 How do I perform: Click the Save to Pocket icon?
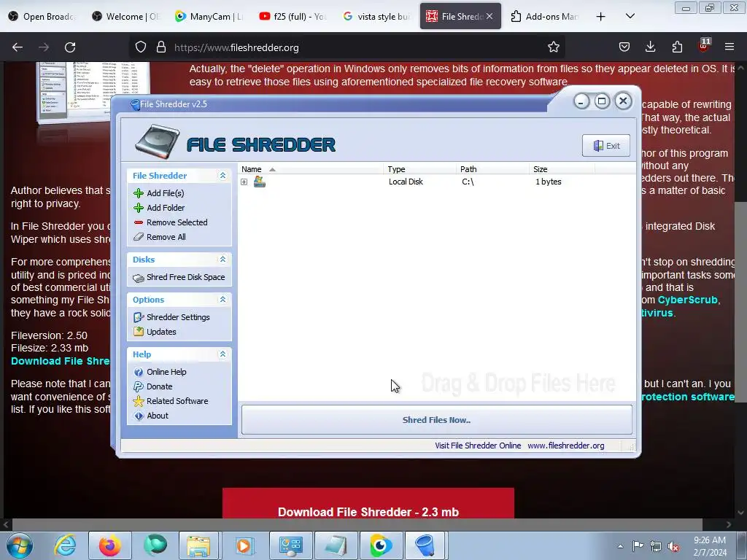point(624,47)
